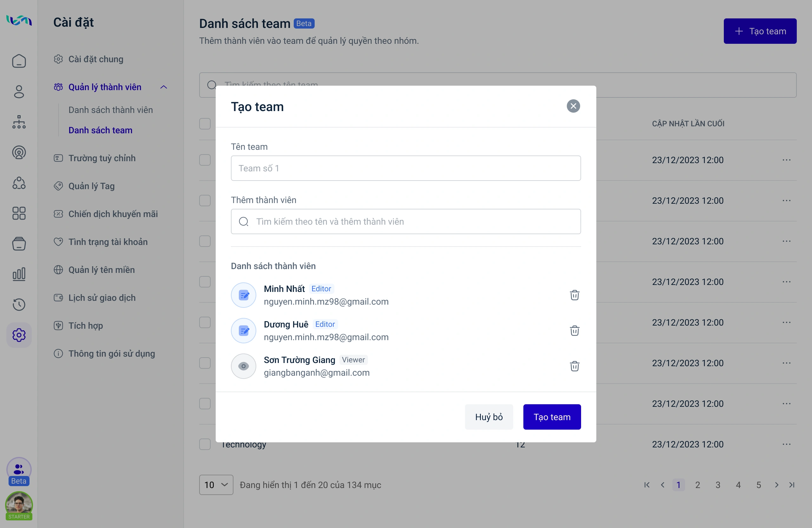Viewport: 812px width, 528px height.
Task: Open the rows-per-page dropdown showing 10
Action: (x=216, y=485)
